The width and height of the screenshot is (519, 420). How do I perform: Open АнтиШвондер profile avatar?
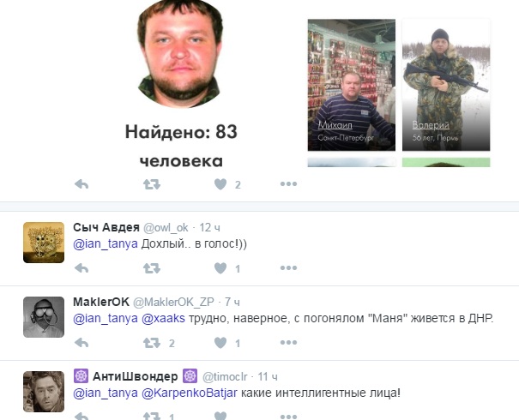click(x=44, y=392)
